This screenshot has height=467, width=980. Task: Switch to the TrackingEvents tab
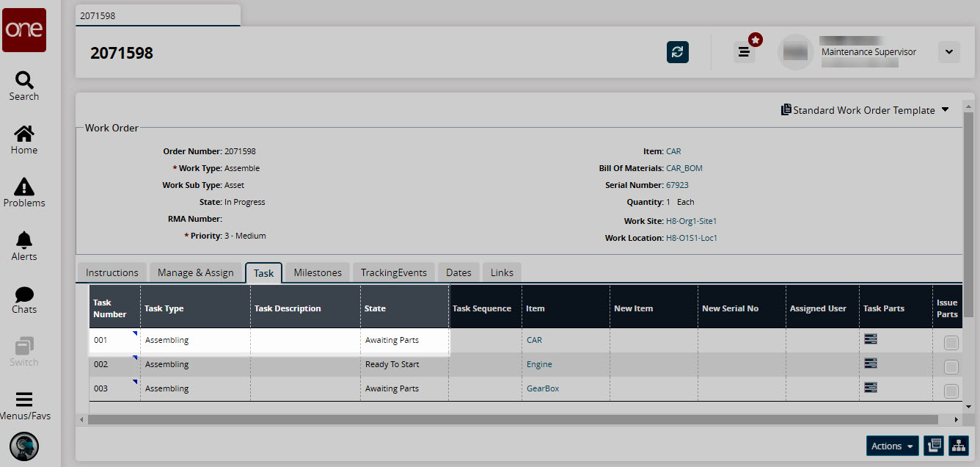394,272
